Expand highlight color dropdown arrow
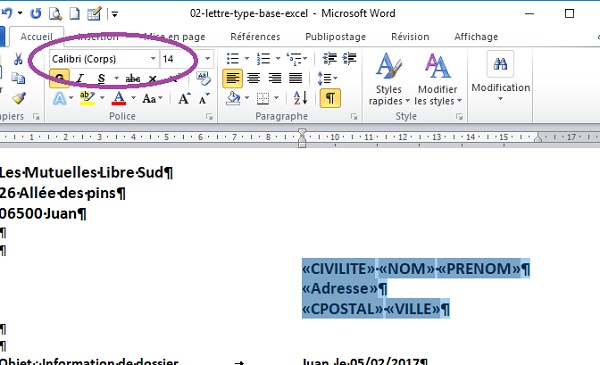The height and width of the screenshot is (365, 600). [102, 98]
